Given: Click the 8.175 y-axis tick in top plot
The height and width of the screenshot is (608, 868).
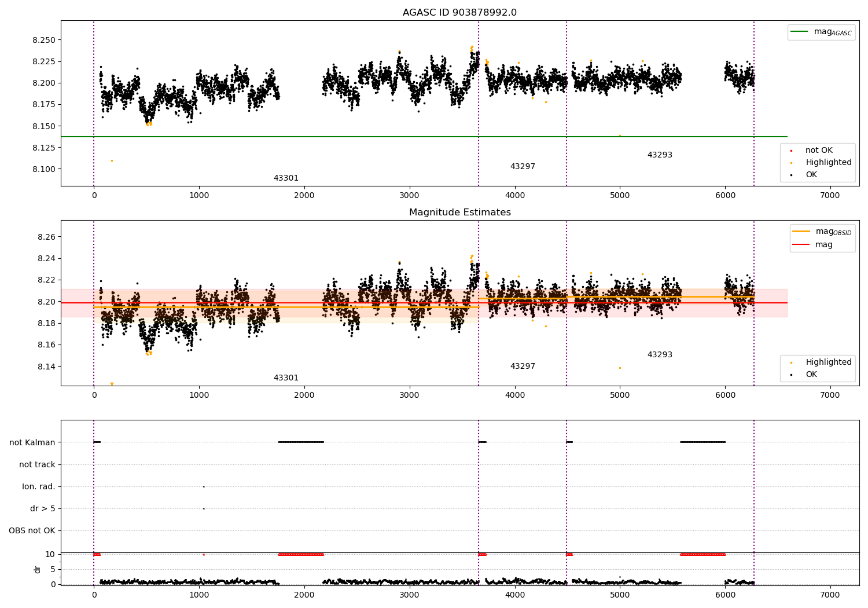Looking at the screenshot, I should pos(44,105).
